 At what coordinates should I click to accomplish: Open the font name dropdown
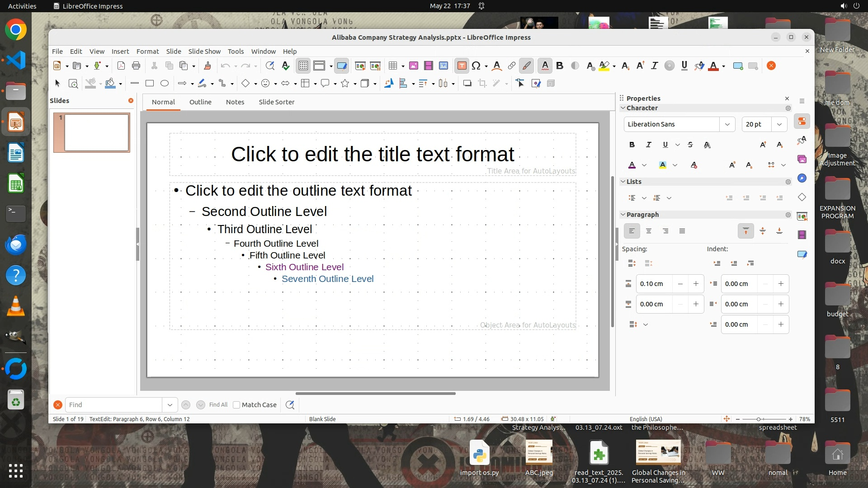[x=727, y=124]
